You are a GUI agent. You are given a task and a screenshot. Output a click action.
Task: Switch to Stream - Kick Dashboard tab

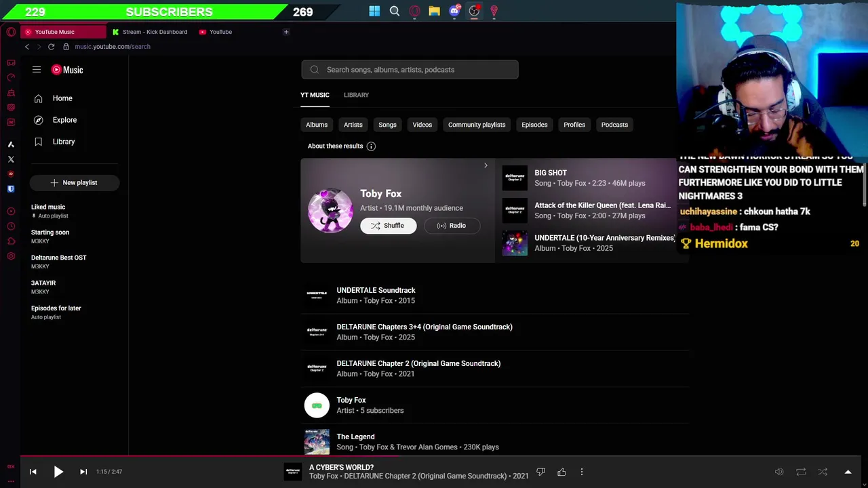150,32
